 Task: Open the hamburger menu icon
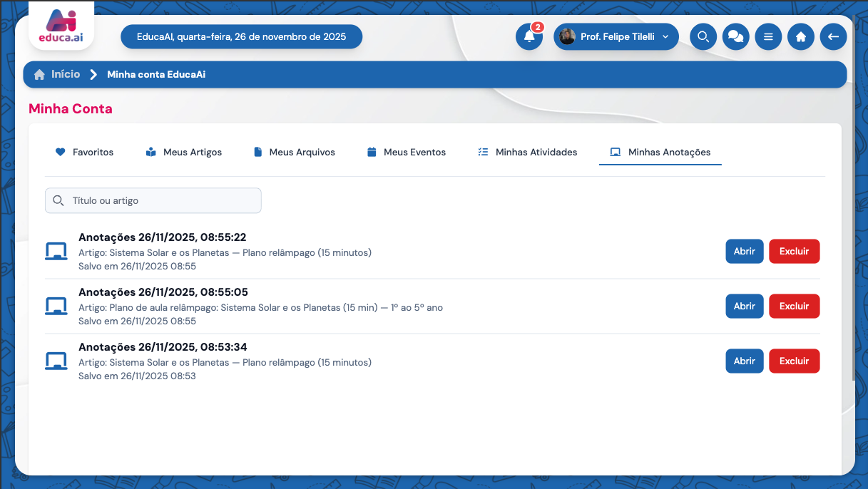[x=768, y=37]
